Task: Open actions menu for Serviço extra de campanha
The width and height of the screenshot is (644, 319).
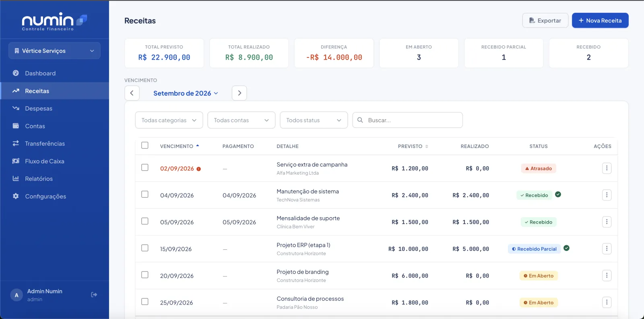Action: 607,168
